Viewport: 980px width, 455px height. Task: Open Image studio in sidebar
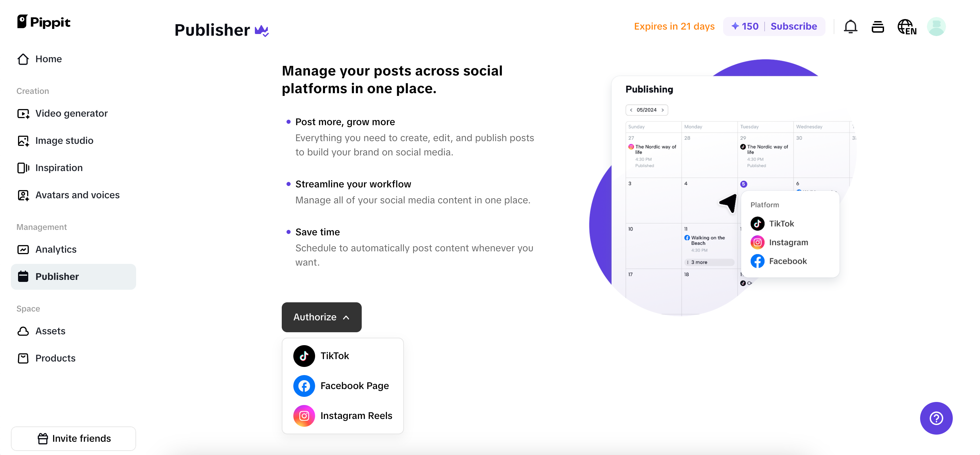[x=64, y=141]
